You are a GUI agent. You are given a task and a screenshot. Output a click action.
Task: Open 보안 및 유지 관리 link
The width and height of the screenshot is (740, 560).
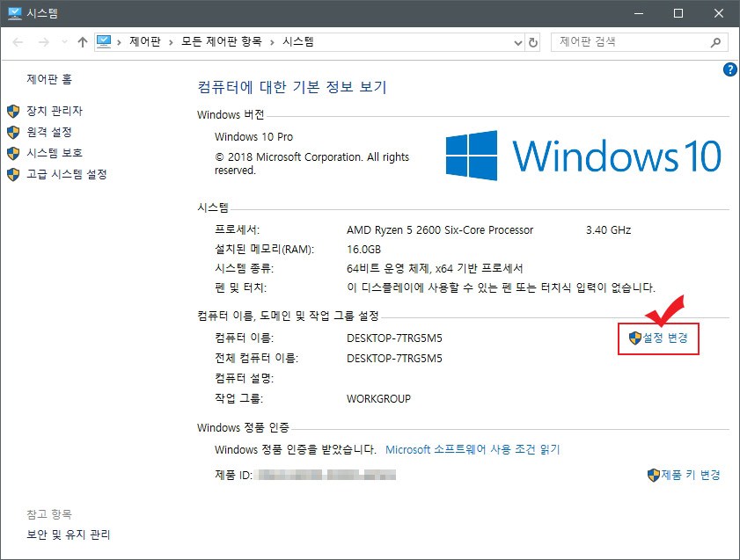[69, 535]
